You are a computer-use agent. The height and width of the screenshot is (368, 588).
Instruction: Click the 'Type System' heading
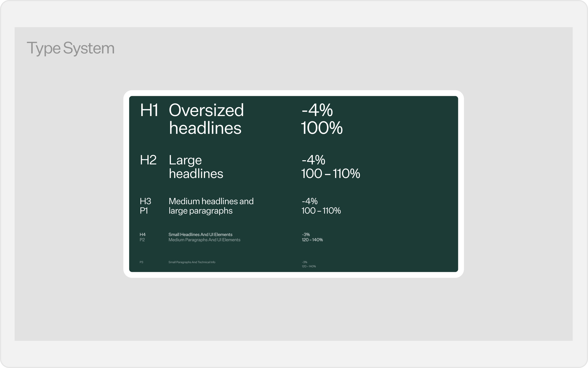coord(71,48)
